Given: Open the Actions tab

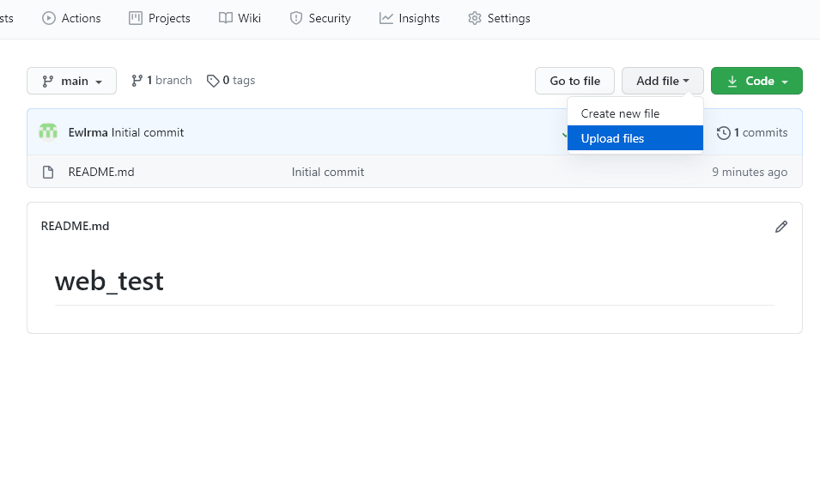Looking at the screenshot, I should [x=71, y=18].
